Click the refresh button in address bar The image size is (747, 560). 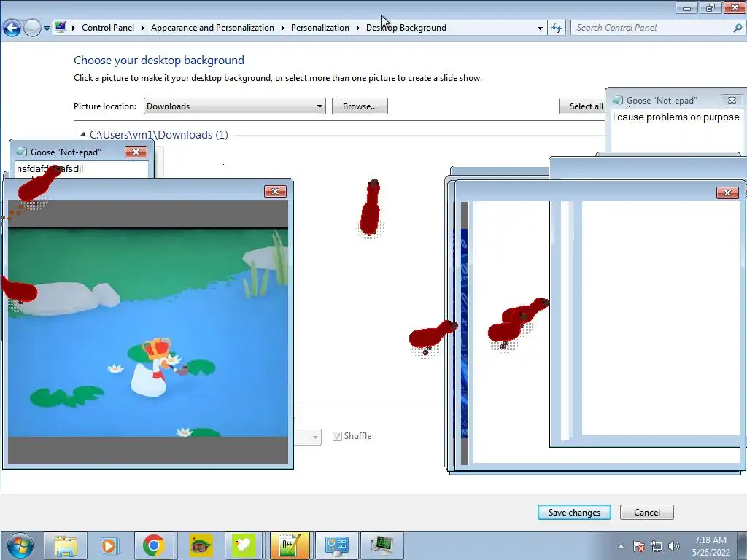[x=557, y=28]
